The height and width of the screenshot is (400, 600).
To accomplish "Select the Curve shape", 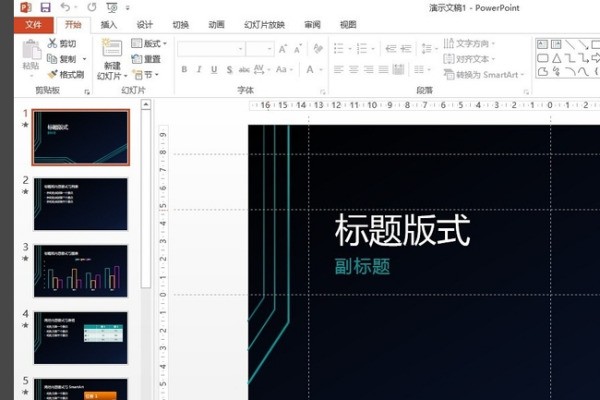I will click(x=583, y=72).
